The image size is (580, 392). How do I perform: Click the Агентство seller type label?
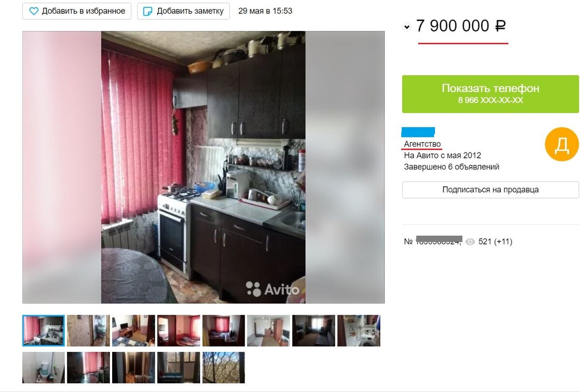click(x=422, y=144)
